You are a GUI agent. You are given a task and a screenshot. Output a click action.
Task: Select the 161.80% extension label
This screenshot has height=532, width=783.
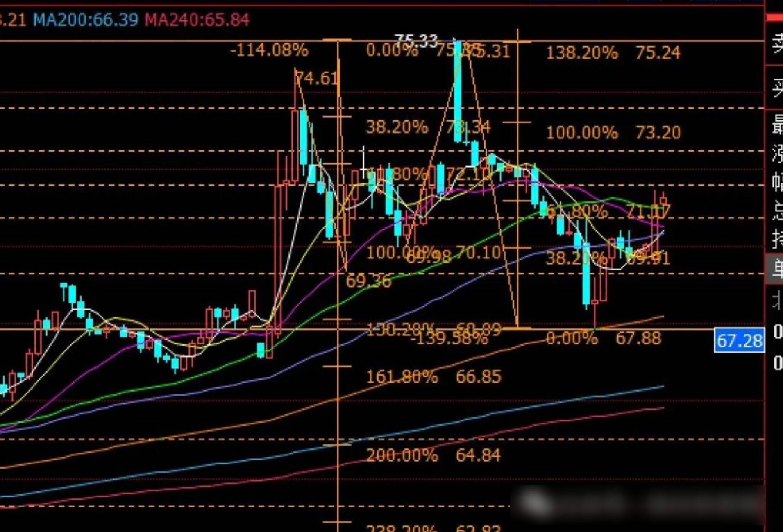coord(402,377)
